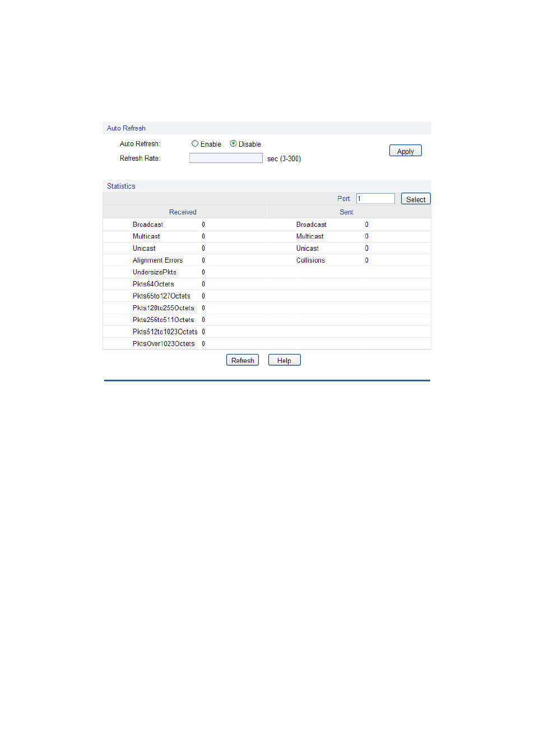Screen dimensions: 535x756
Task: Click the Refresh button
Action: [243, 361]
